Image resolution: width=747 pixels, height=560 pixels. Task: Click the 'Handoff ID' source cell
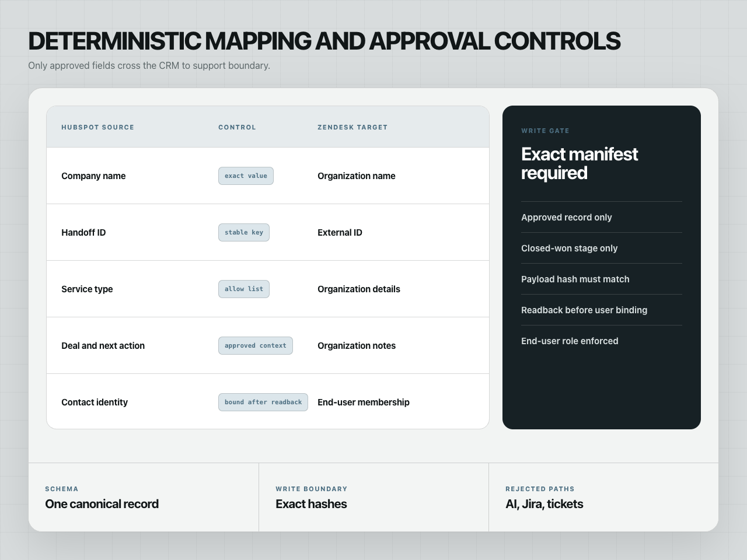pyautogui.click(x=83, y=232)
